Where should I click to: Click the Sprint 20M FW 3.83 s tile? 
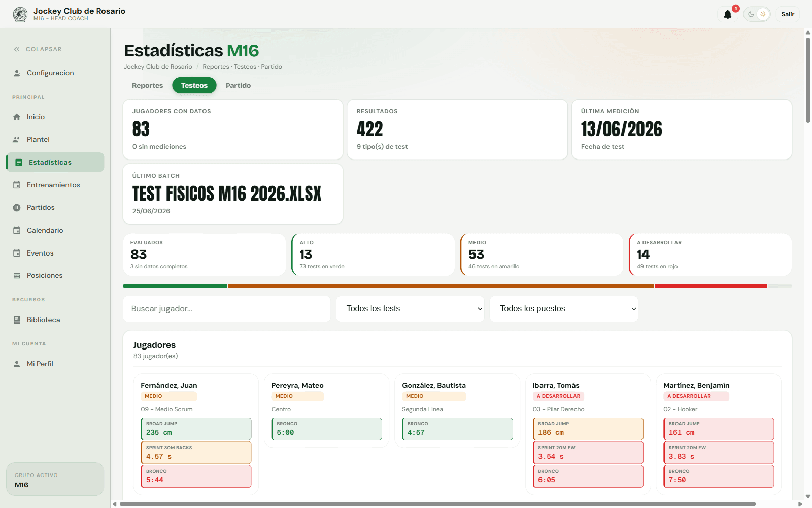pos(719,453)
